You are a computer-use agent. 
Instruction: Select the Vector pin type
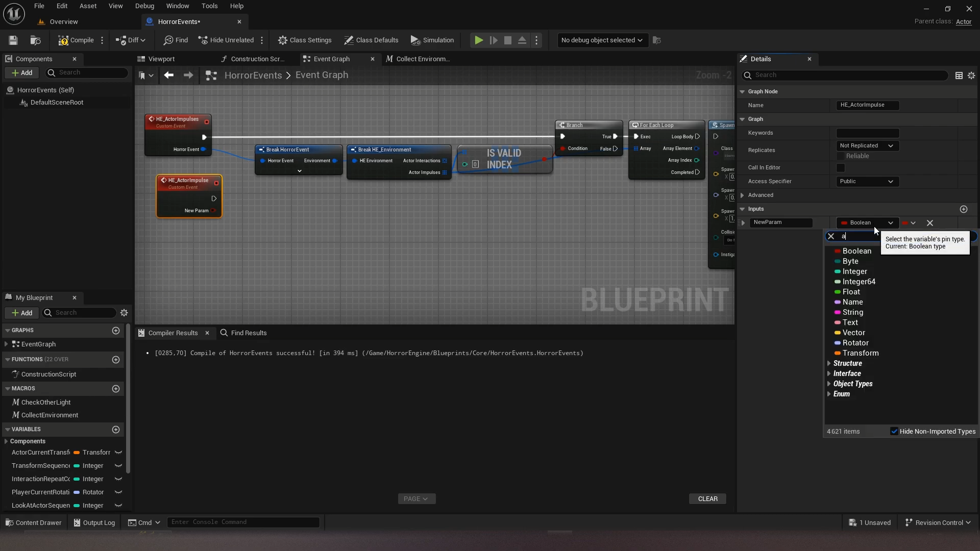853,333
